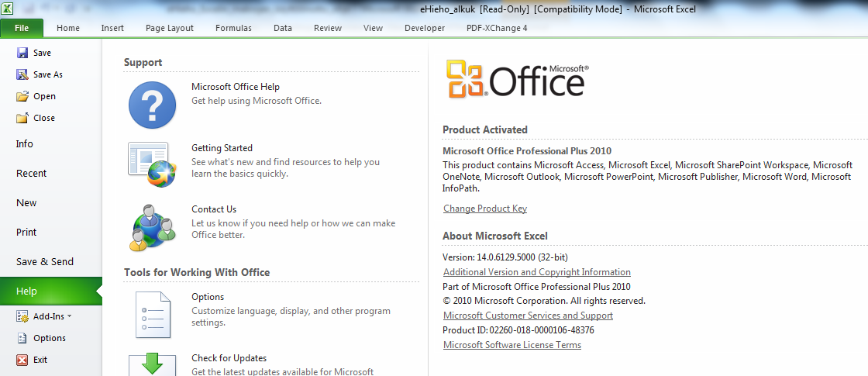Click the Getting Started globe icon
Image resolution: width=868 pixels, height=376 pixels.
tap(152, 164)
